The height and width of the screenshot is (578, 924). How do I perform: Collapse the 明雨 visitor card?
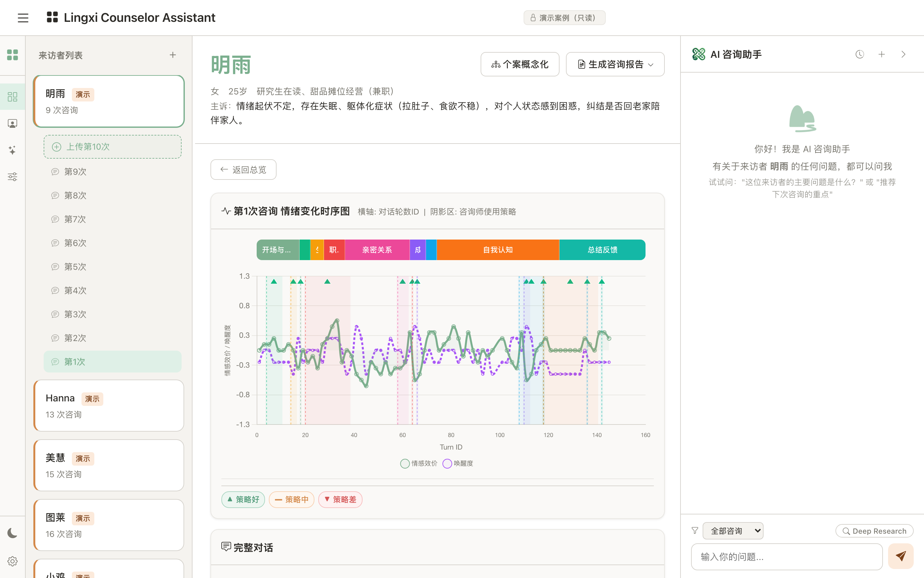click(109, 101)
